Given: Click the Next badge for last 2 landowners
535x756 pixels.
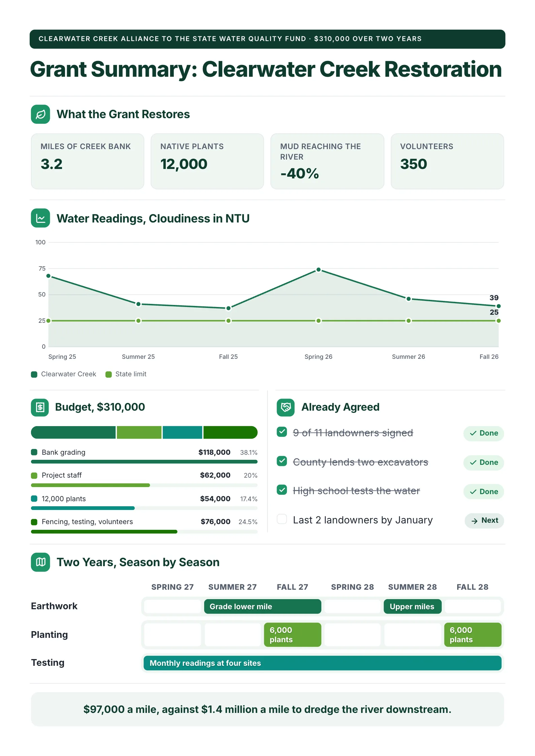Looking at the screenshot, I should point(484,521).
